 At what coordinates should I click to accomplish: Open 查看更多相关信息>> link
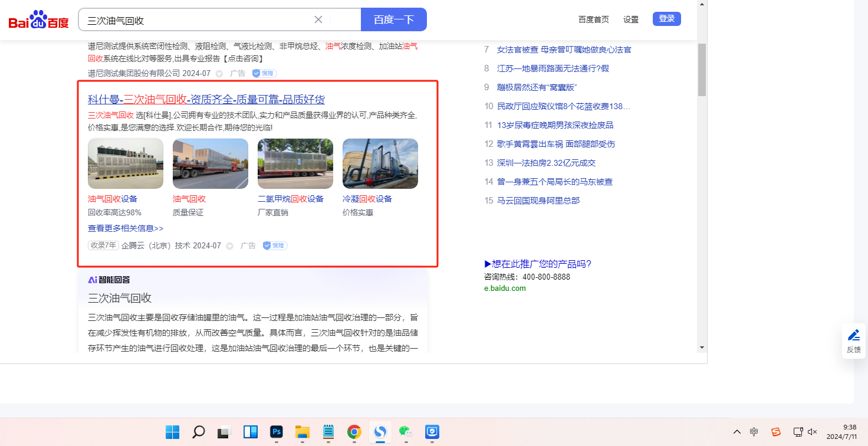point(126,228)
